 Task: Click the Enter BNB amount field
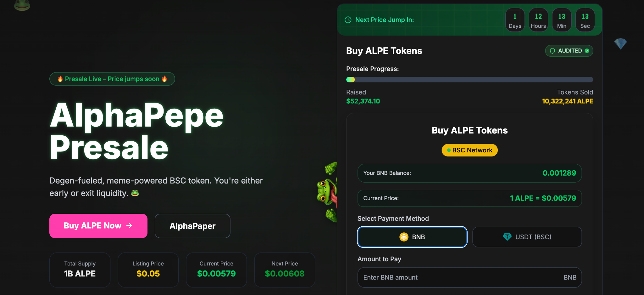459,277
